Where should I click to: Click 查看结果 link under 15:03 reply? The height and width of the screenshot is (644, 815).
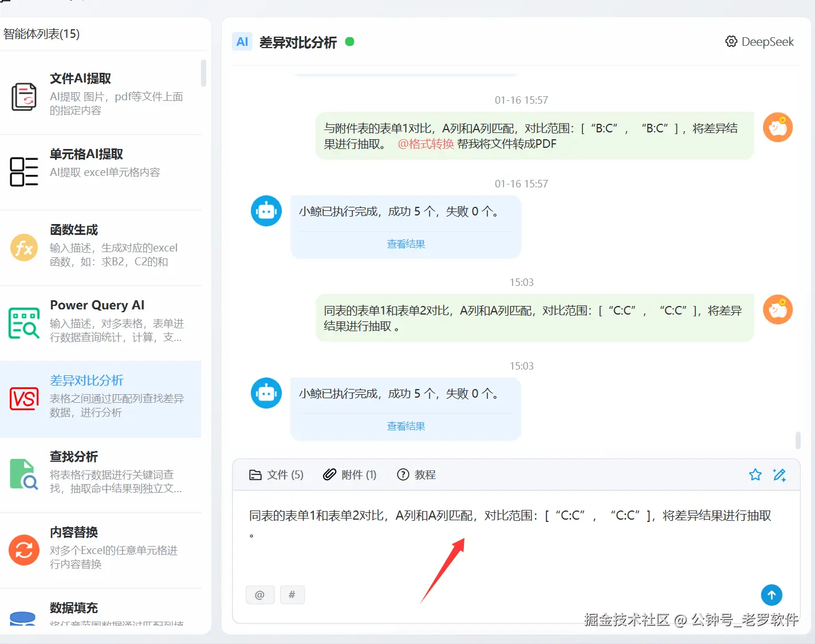(x=406, y=426)
